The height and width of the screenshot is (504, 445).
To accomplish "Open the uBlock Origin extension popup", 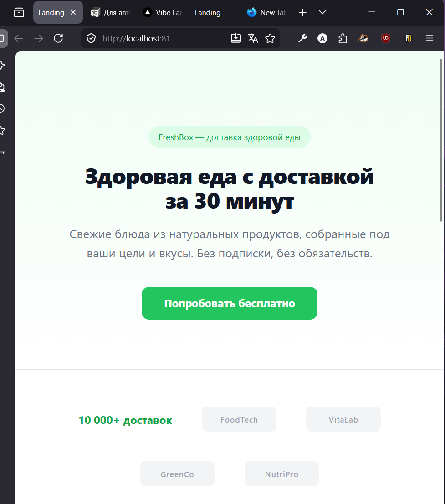I will tap(385, 38).
